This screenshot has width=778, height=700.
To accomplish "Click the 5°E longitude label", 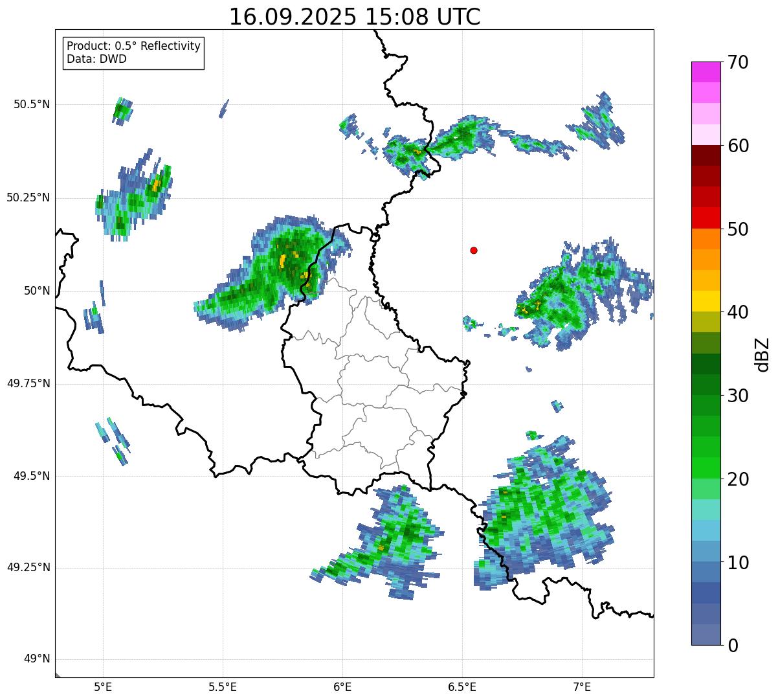I will tap(103, 687).
